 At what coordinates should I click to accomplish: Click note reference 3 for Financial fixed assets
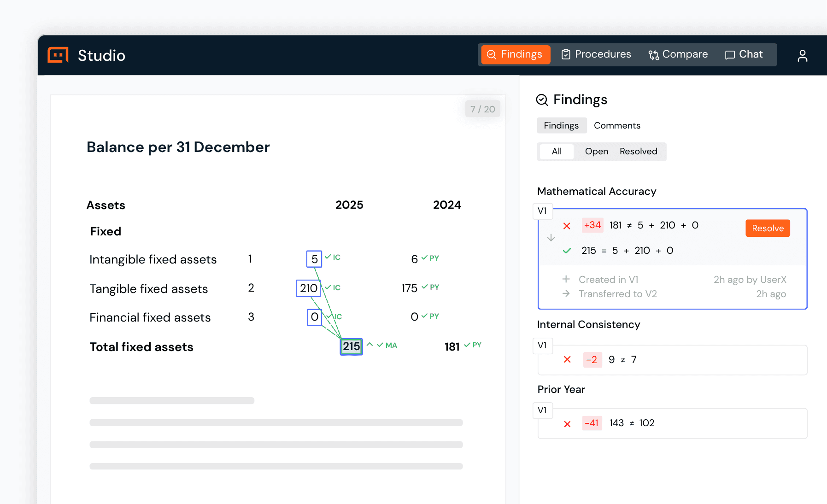click(251, 316)
